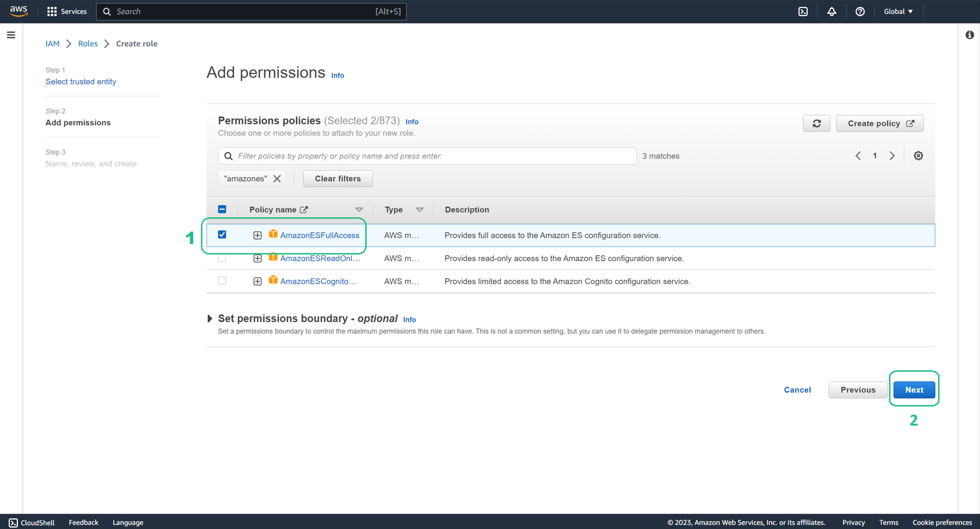This screenshot has height=529, width=980.
Task: Open Language selector in footer
Action: [x=128, y=522]
